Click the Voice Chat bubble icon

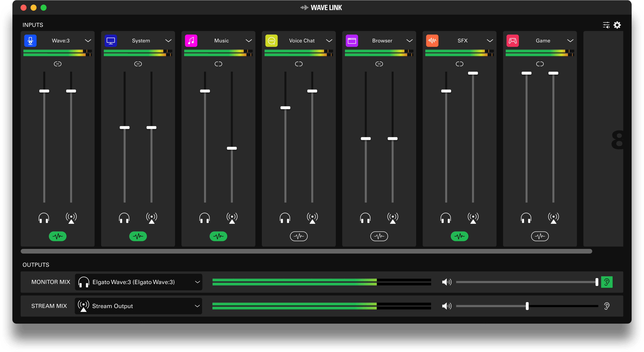click(271, 40)
